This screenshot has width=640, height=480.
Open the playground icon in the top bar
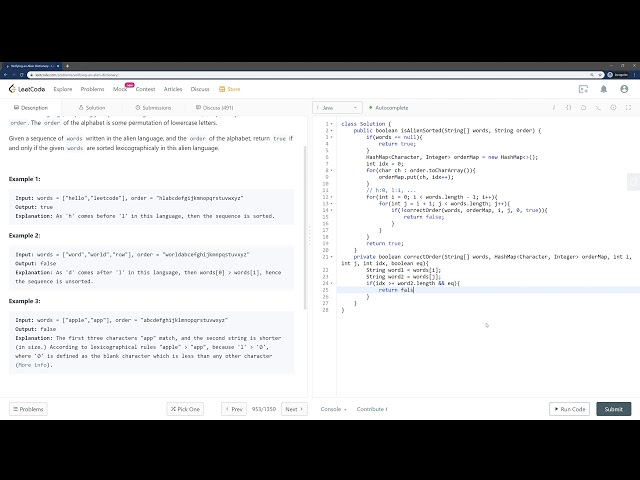click(x=583, y=89)
